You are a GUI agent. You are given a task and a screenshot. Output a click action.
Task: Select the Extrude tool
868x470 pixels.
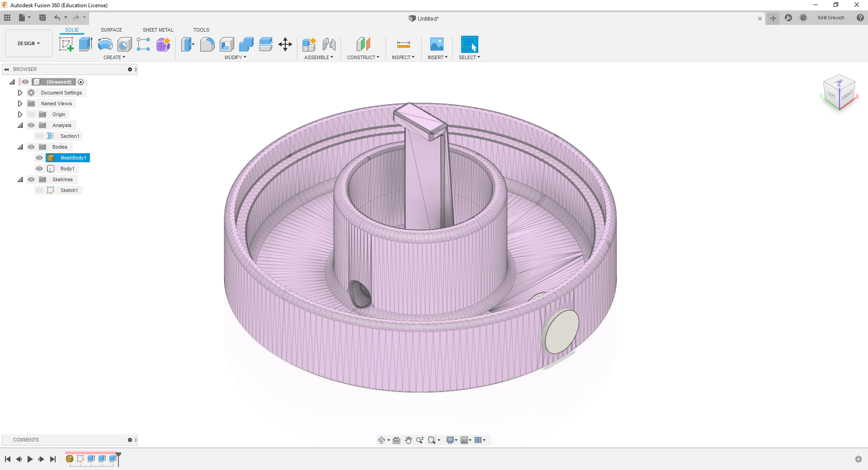[x=85, y=44]
